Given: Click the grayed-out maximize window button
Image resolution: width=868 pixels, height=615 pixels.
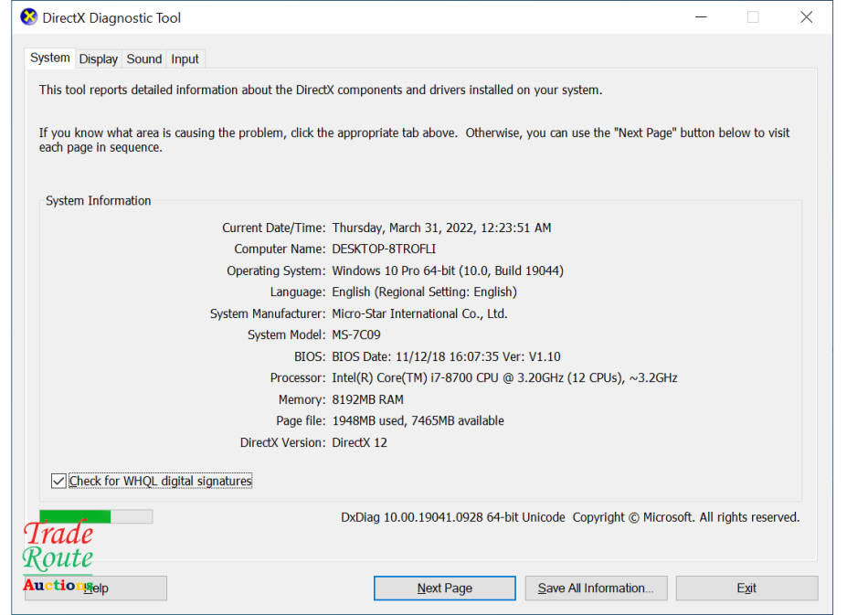Looking at the screenshot, I should (x=753, y=17).
